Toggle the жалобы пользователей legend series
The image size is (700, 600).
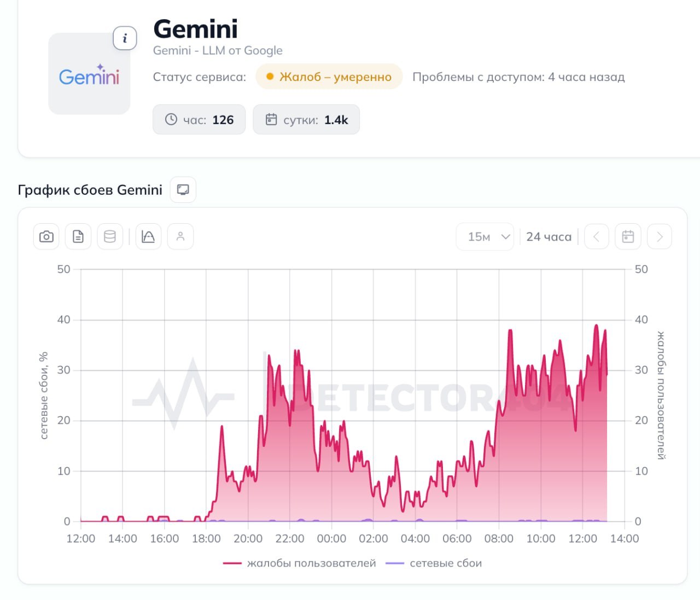300,563
